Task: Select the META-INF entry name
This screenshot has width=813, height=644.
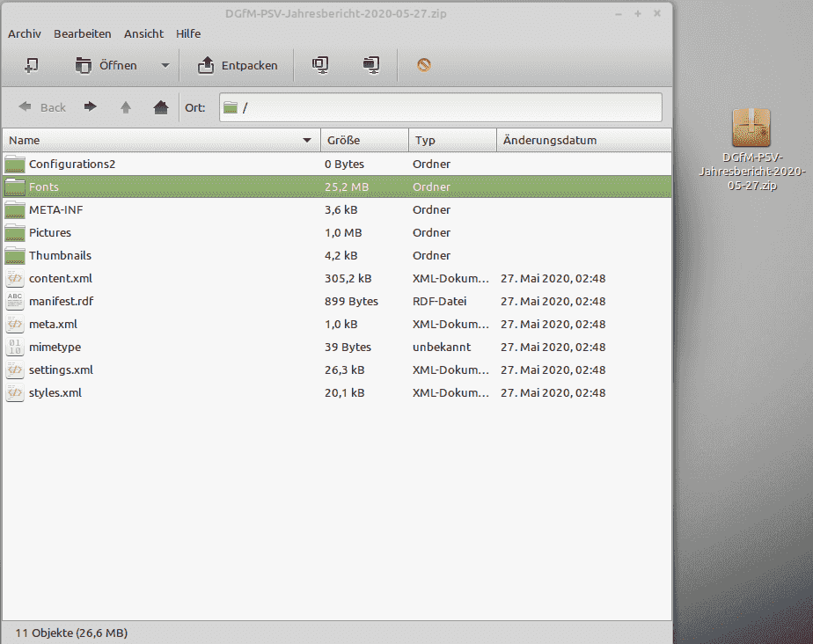Action: [56, 209]
